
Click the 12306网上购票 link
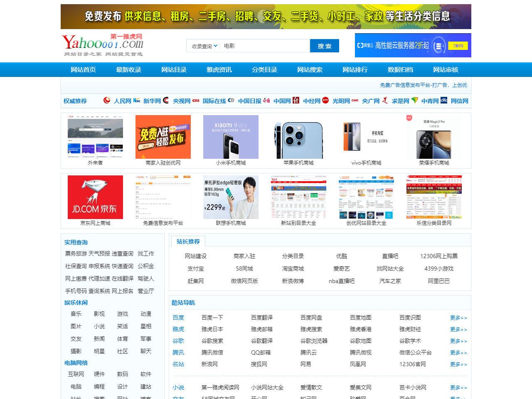click(439, 256)
